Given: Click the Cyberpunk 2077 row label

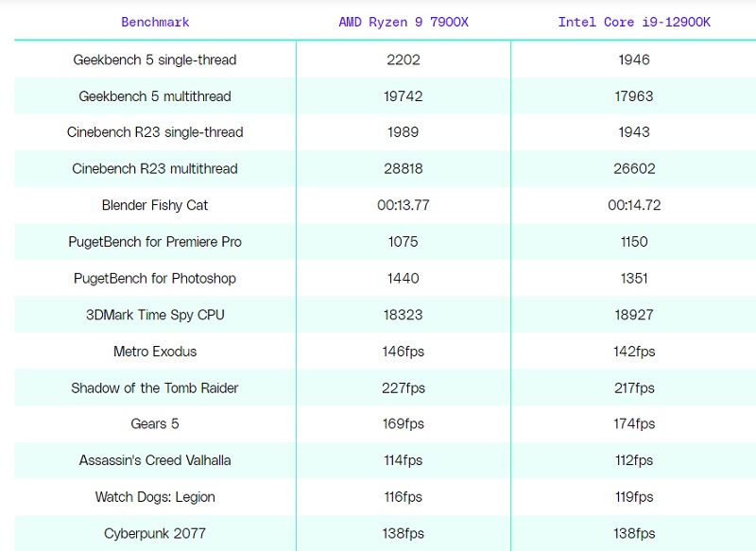Looking at the screenshot, I should 155,533.
